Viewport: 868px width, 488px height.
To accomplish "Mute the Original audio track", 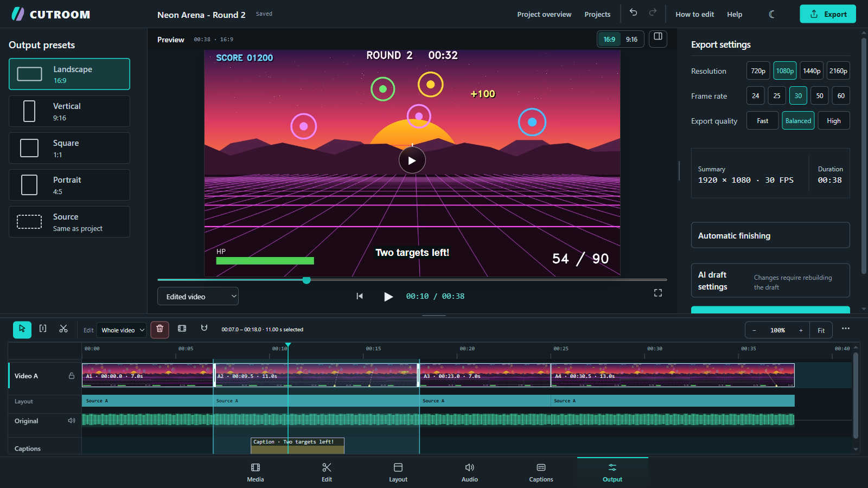I will [x=72, y=421].
